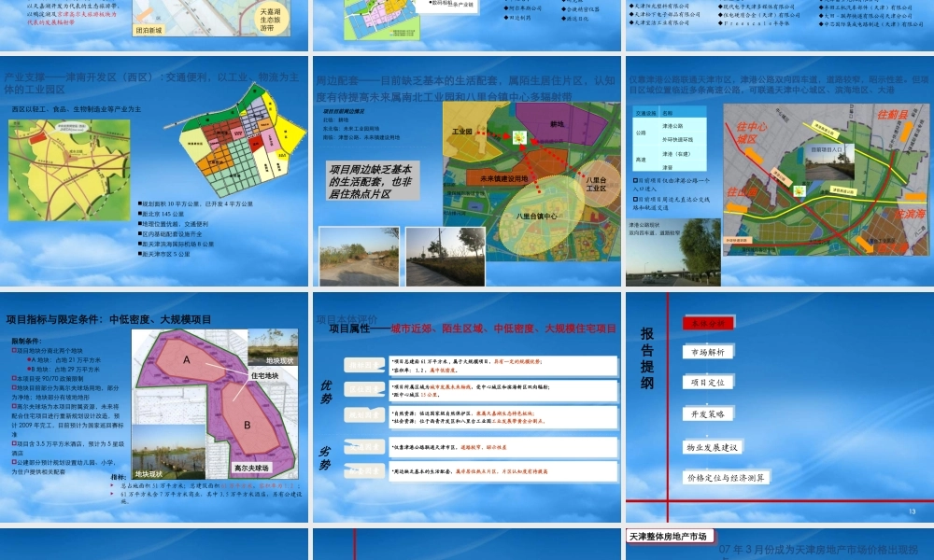Image resolution: width=934 pixels, height=560 pixels.
Task: Click the 未来镇建设用地 map label
Action: (x=504, y=178)
